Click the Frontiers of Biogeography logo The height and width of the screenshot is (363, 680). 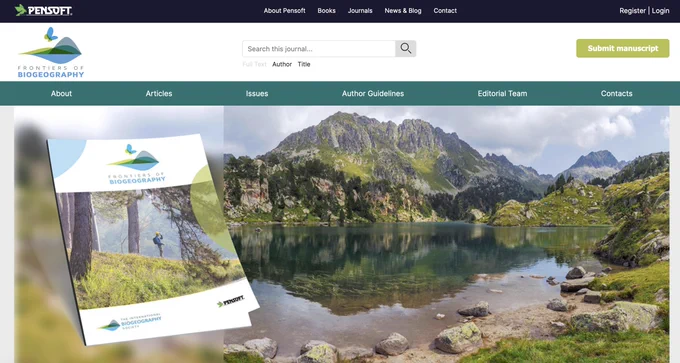click(51, 52)
